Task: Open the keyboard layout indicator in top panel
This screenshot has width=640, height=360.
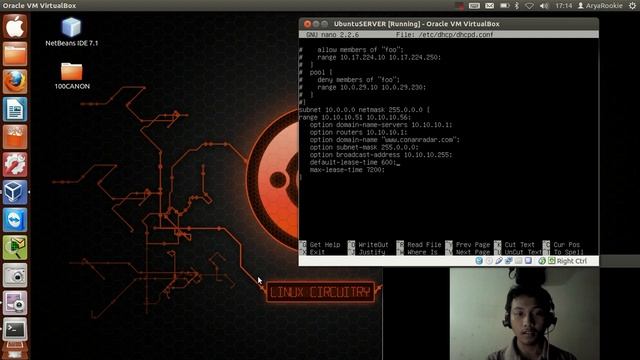Action: [x=474, y=6]
